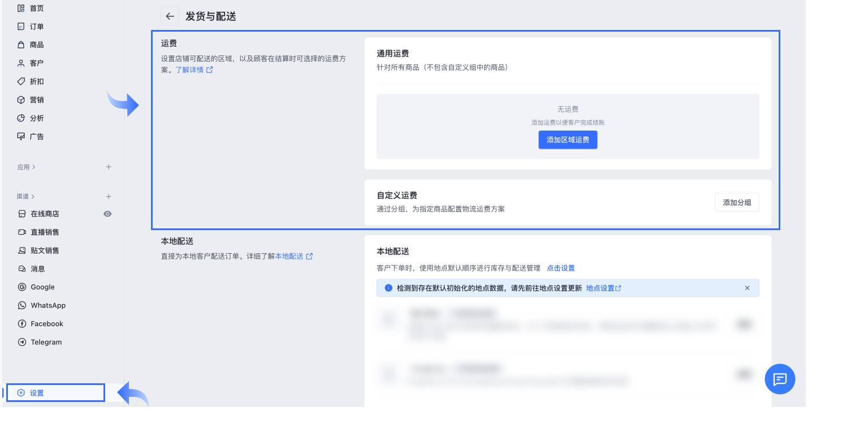Open the 了解详情 link
The width and height of the screenshot is (868, 437).
coord(191,70)
